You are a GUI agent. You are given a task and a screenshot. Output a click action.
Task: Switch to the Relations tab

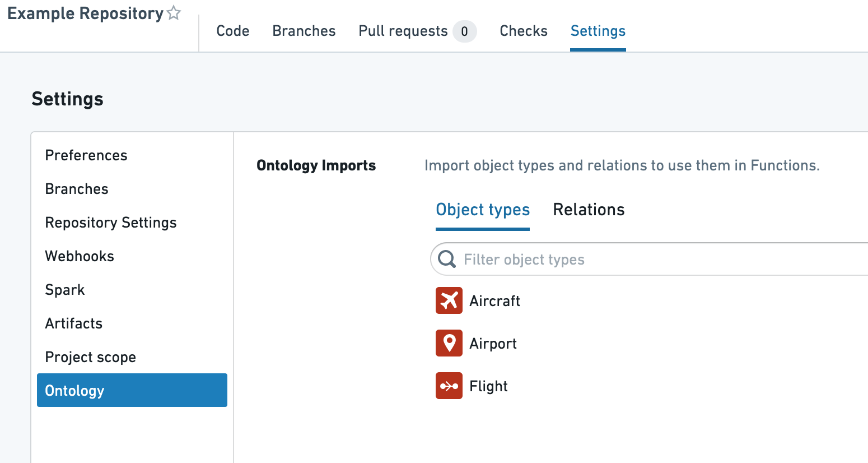click(589, 210)
